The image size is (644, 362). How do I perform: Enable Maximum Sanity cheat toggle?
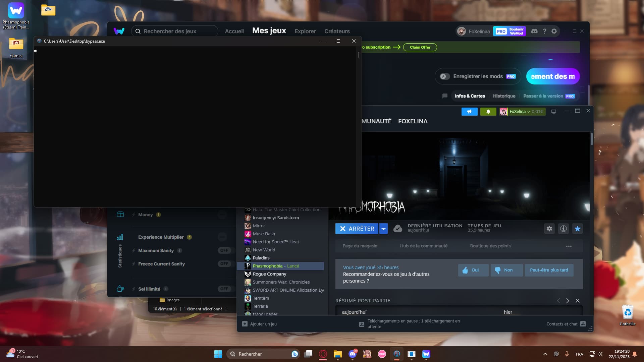pyautogui.click(x=224, y=250)
